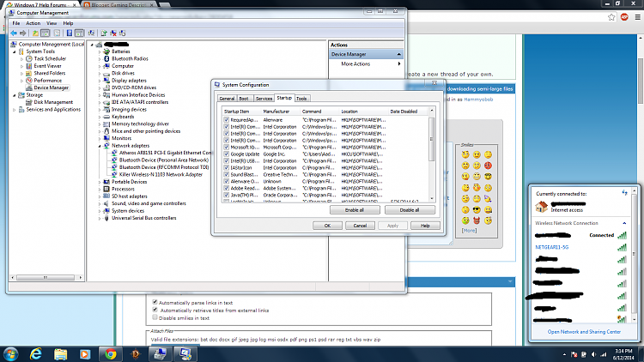Open Shared Folders in the left tree
This screenshot has height=362, width=644.
49,73
